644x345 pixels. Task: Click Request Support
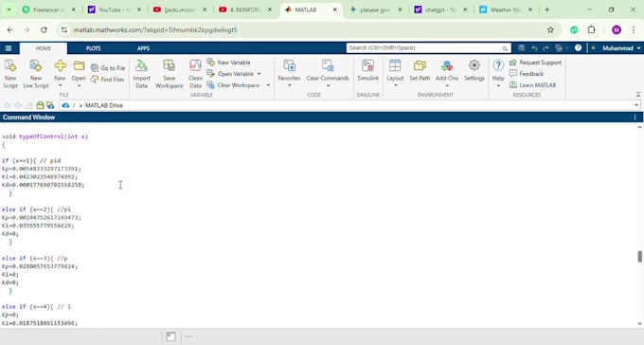pyautogui.click(x=536, y=63)
